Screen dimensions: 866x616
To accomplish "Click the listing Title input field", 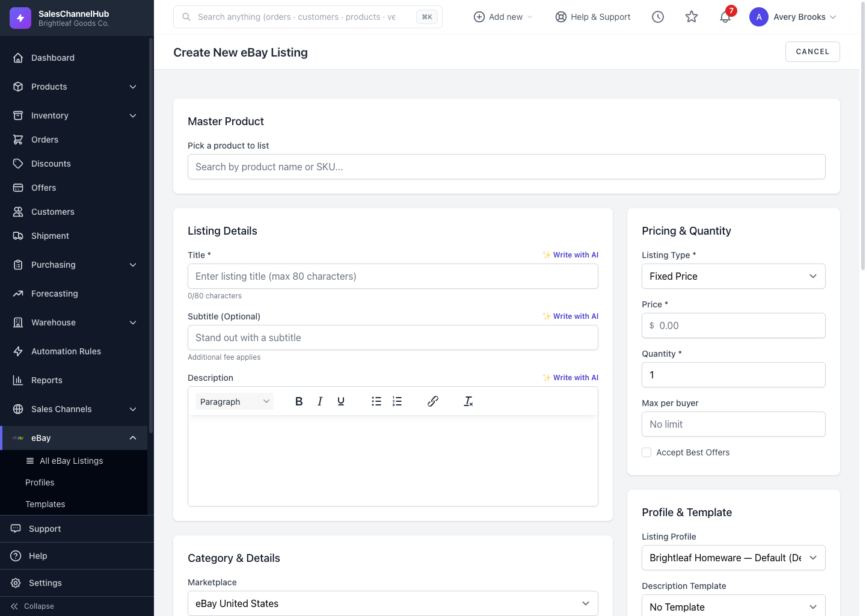I will tap(393, 276).
